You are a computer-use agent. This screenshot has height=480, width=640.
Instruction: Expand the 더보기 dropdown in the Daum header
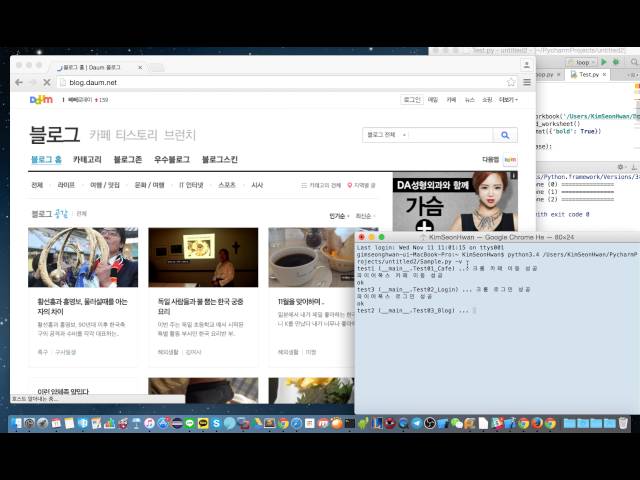(x=508, y=100)
